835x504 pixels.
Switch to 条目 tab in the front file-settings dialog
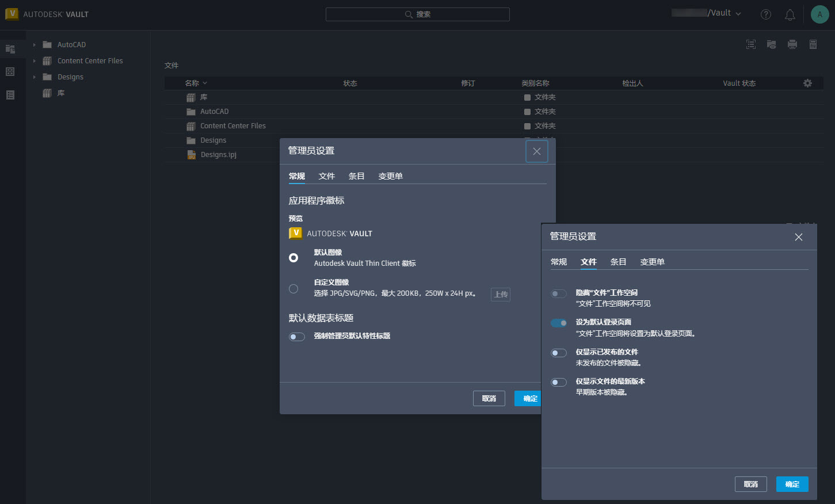(x=619, y=262)
